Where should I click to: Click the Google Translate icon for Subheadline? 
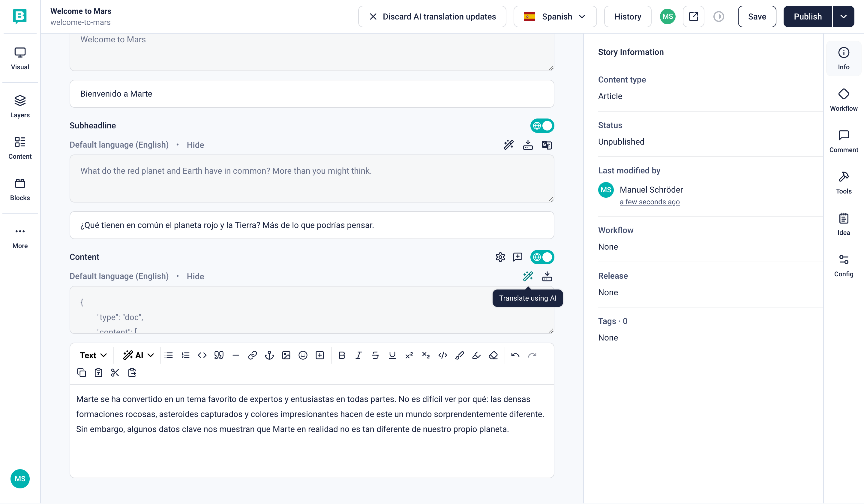click(x=547, y=145)
